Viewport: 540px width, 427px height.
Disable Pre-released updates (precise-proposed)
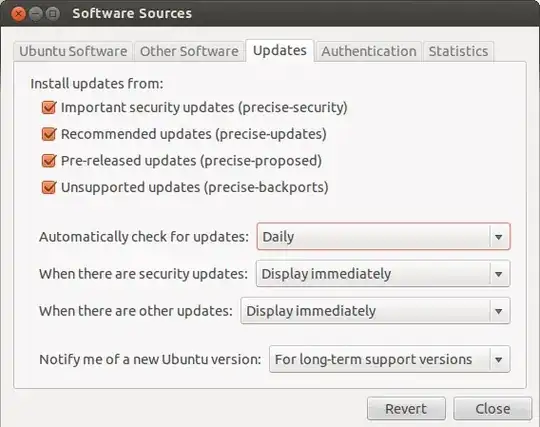(49, 161)
